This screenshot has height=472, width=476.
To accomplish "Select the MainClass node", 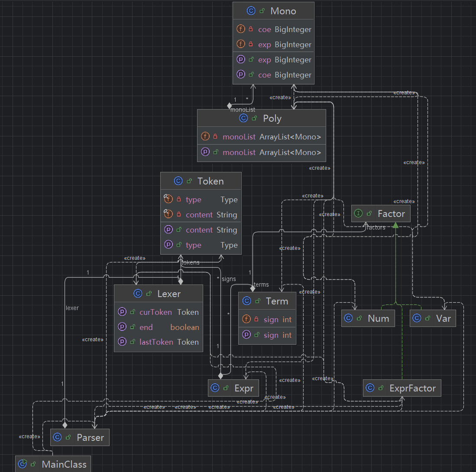I will (53, 464).
